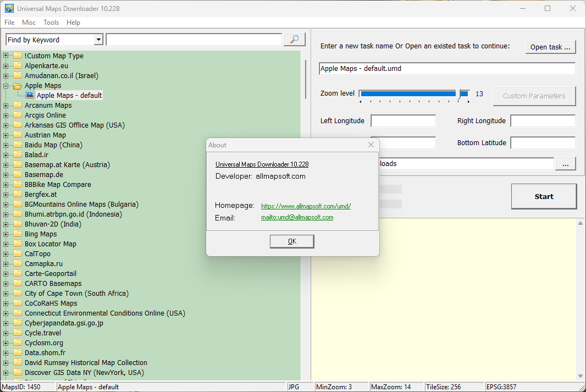Click the Cycle.travel folder icon
The image size is (586, 392).
tap(18, 333)
